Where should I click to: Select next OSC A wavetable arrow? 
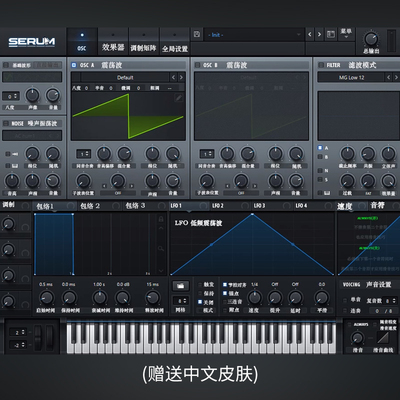click(181, 78)
